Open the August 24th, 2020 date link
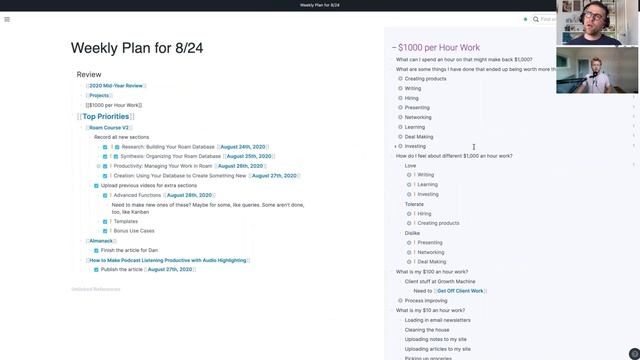Viewport: 640px width, 360px height. pyautogui.click(x=243, y=147)
